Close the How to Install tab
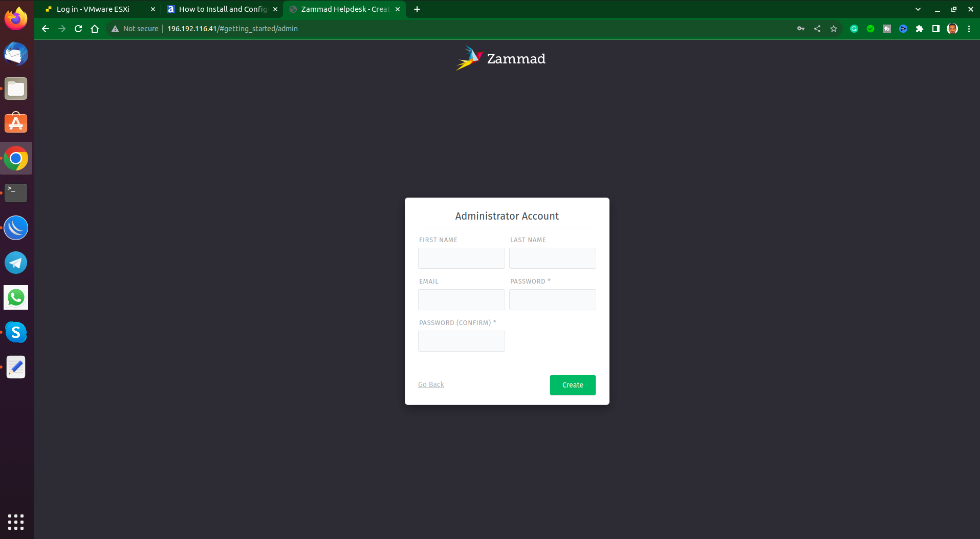The image size is (980, 539). tap(275, 9)
